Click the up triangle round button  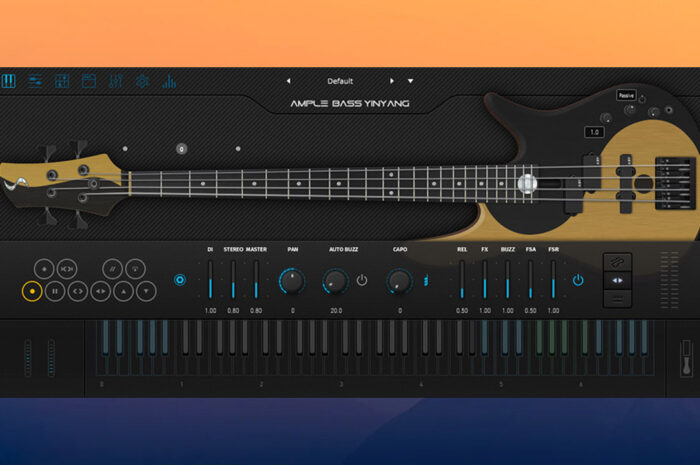124,291
